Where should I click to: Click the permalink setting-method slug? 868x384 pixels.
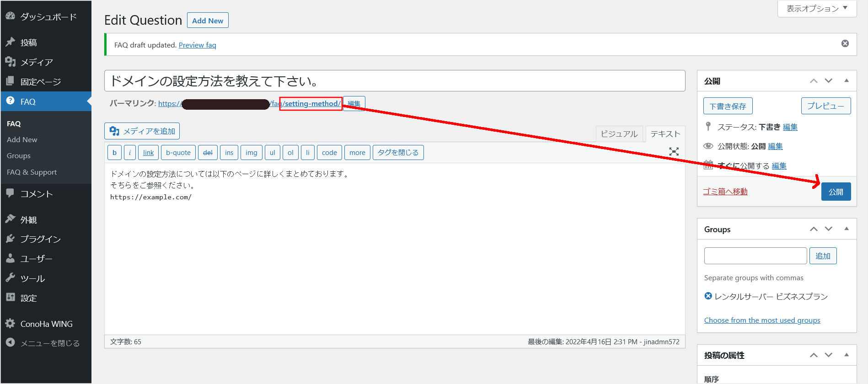pyautogui.click(x=311, y=103)
